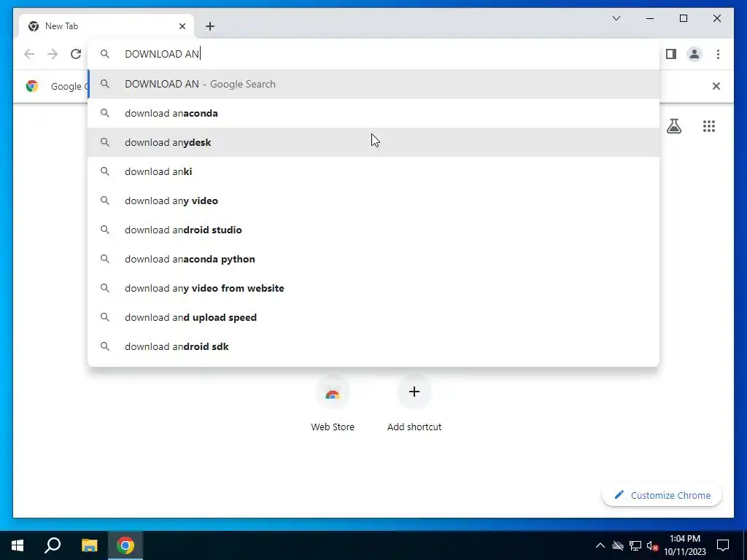Click the browser back arrow
The image size is (747, 560).
[x=29, y=54]
